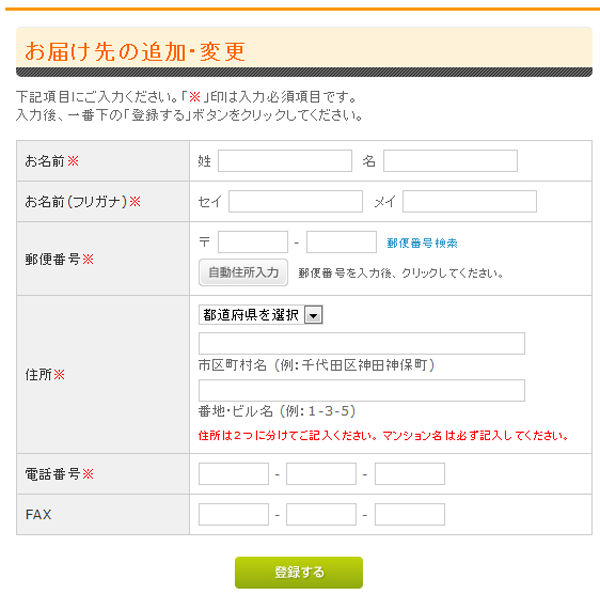
Task: Click the green 登録する button
Action: (299, 573)
